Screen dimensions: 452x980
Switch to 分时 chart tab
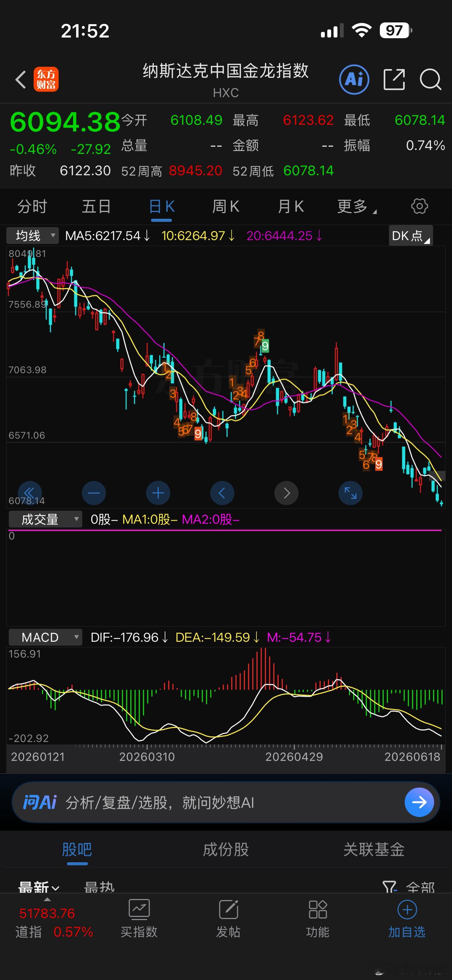click(x=32, y=206)
